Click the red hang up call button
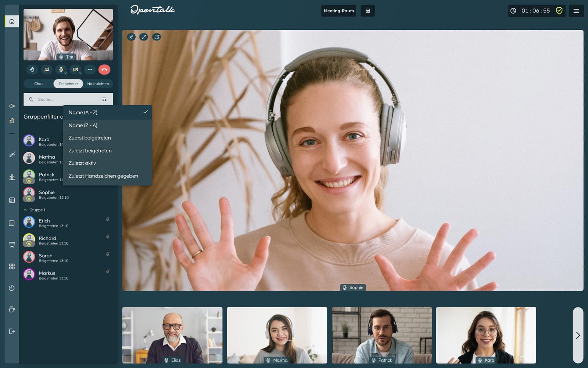588x368 pixels. click(104, 70)
